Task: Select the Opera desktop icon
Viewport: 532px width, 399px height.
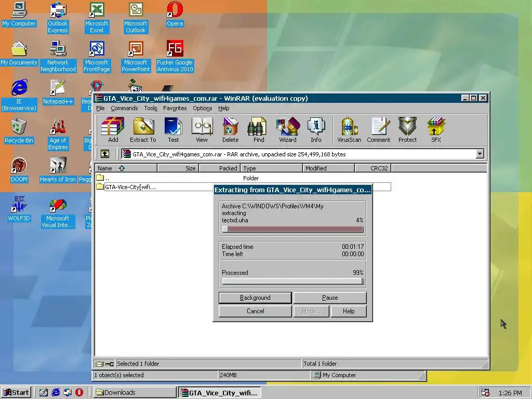Action: click(x=175, y=14)
